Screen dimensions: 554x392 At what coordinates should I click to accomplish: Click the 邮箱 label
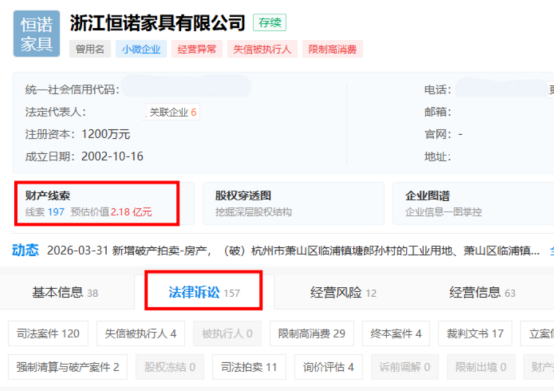437,112
